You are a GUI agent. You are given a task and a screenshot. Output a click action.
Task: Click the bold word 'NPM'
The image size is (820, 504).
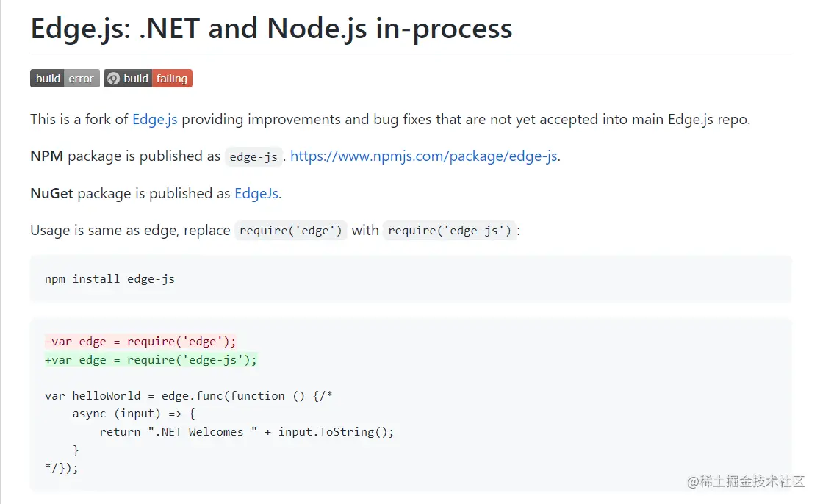(x=46, y=156)
